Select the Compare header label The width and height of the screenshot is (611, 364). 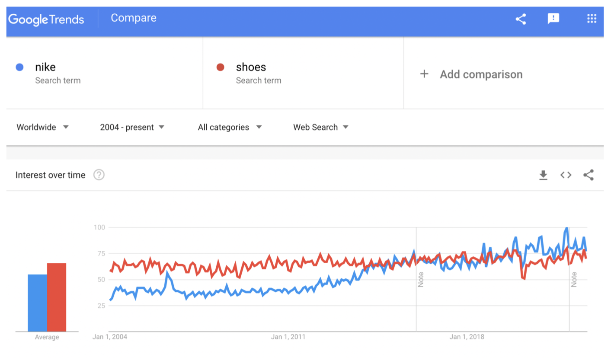click(134, 18)
